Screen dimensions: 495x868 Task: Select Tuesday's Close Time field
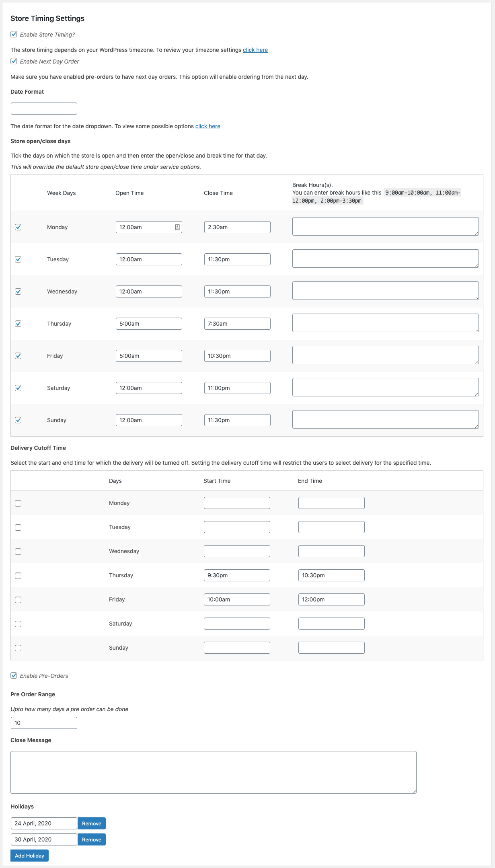pos(237,259)
